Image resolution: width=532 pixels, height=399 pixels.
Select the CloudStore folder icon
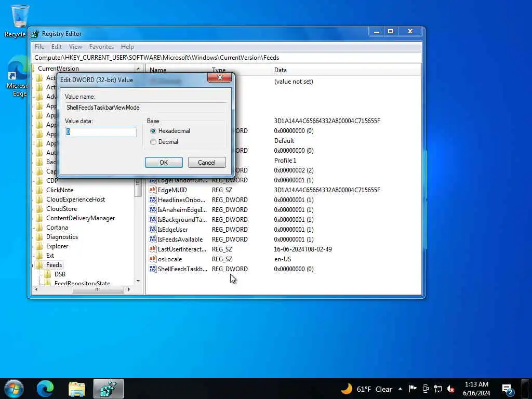coord(39,209)
